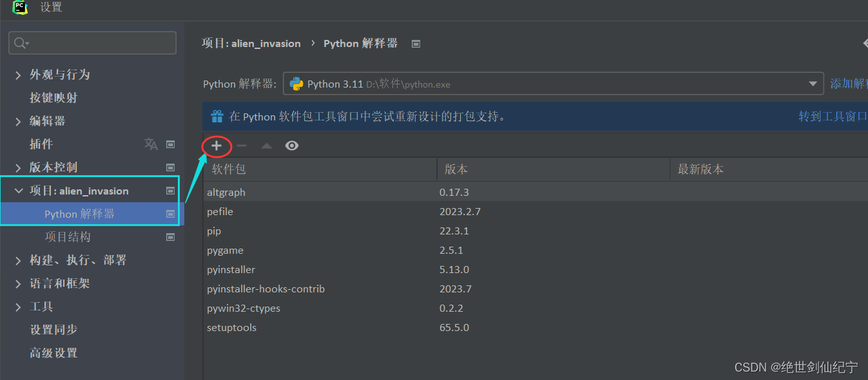
Task: Expand the 编辑器 settings group
Action: tap(18, 121)
